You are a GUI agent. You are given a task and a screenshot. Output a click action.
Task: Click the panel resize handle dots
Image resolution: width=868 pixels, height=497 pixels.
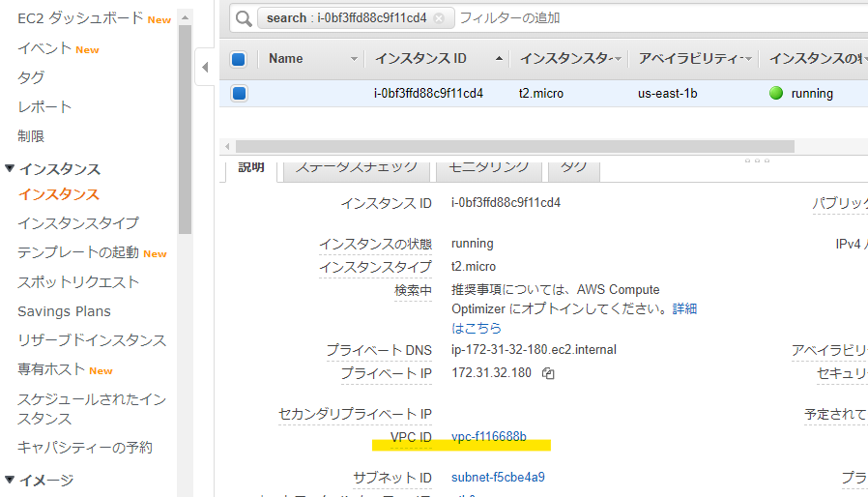[x=757, y=161]
